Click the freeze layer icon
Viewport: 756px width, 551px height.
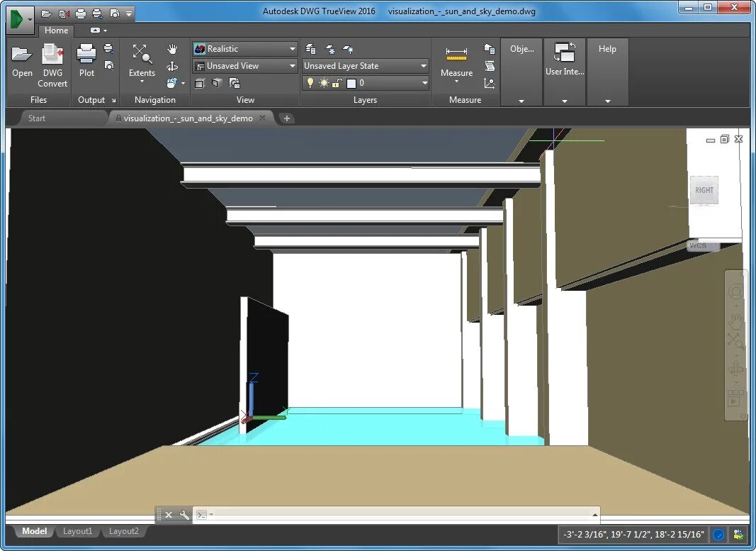coord(330,49)
